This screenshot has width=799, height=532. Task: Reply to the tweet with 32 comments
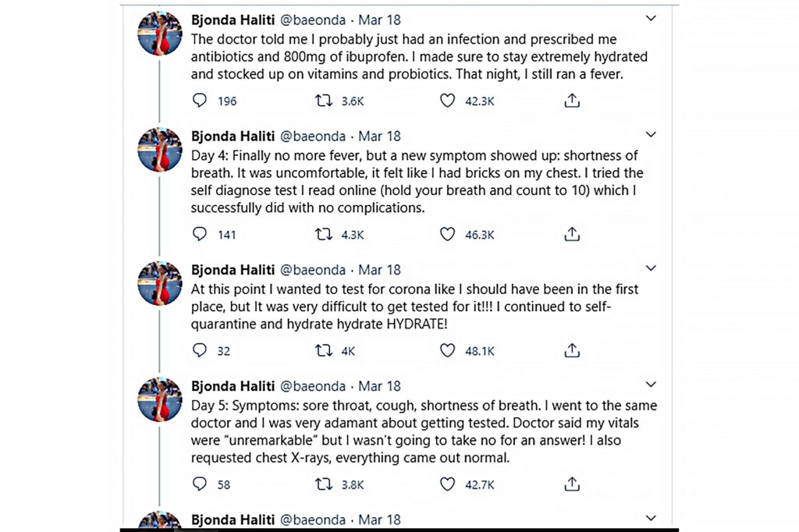point(199,350)
